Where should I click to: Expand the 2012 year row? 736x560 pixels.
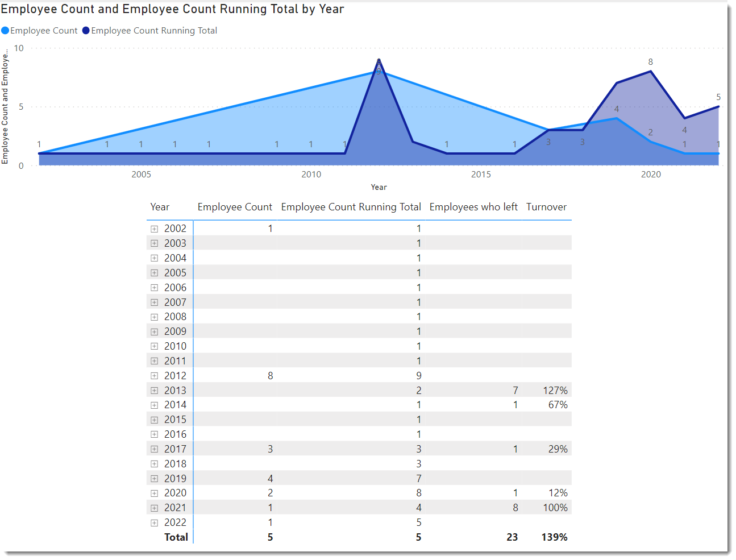[x=154, y=376]
